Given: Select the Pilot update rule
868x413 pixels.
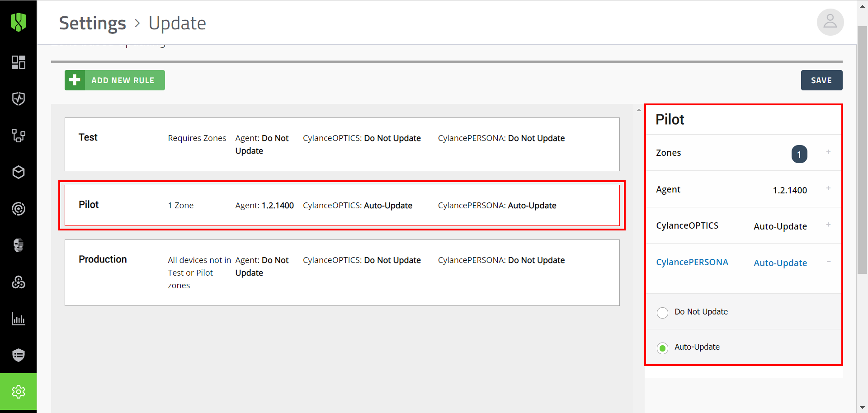Looking at the screenshot, I should (342, 205).
